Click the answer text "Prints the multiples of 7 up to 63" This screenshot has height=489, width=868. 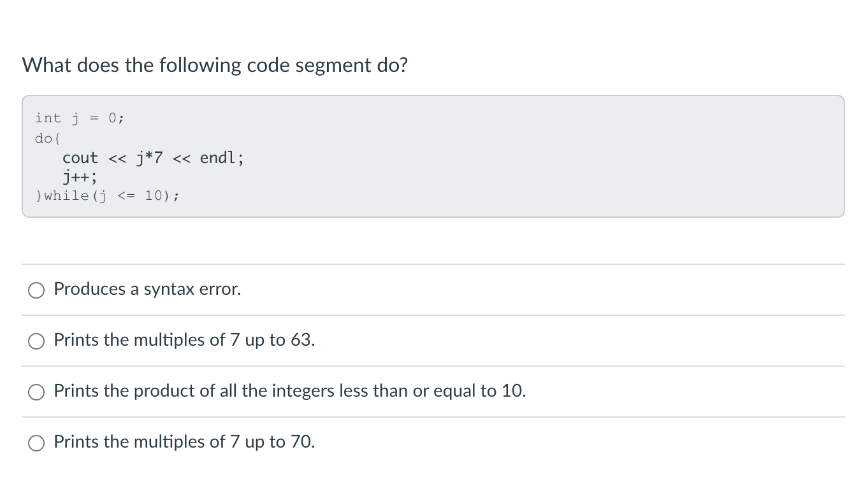click(x=184, y=340)
